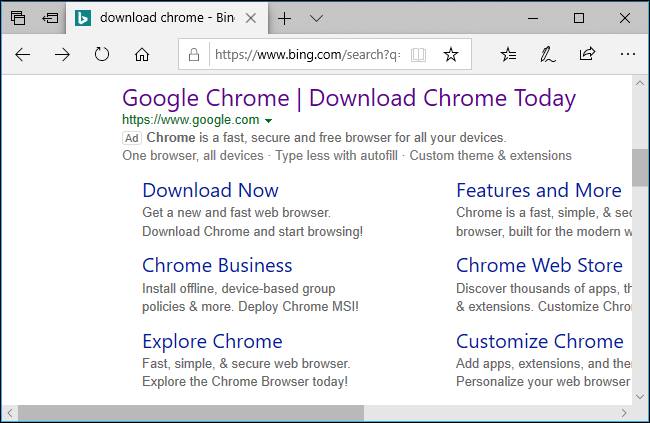Add page to favorites with star icon
The height and width of the screenshot is (423, 650).
(x=451, y=55)
